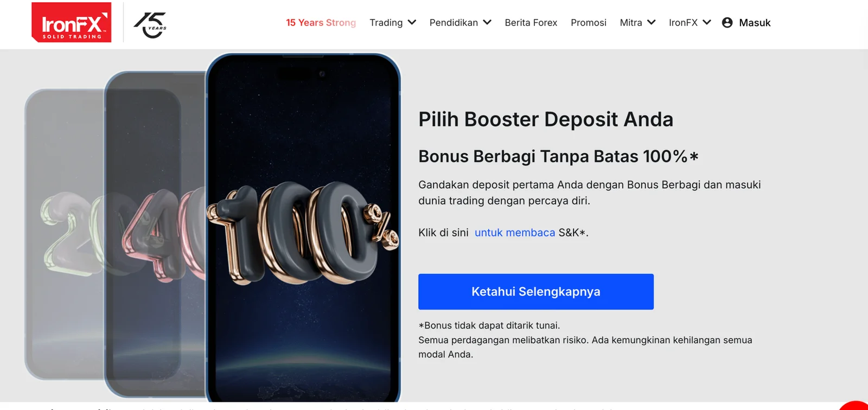Image resolution: width=868 pixels, height=410 pixels.
Task: Expand the Pendidikan dropdown chevron
Action: pos(487,22)
